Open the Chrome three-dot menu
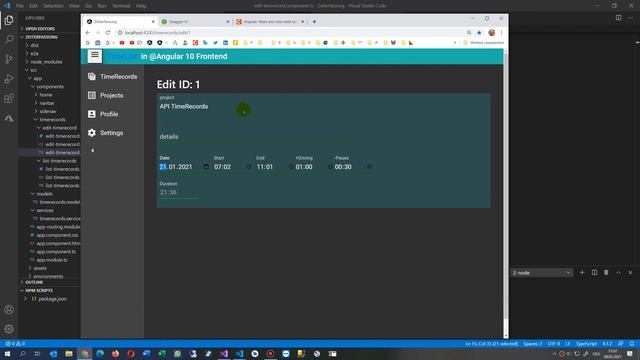The width and height of the screenshot is (640, 360). [502, 33]
